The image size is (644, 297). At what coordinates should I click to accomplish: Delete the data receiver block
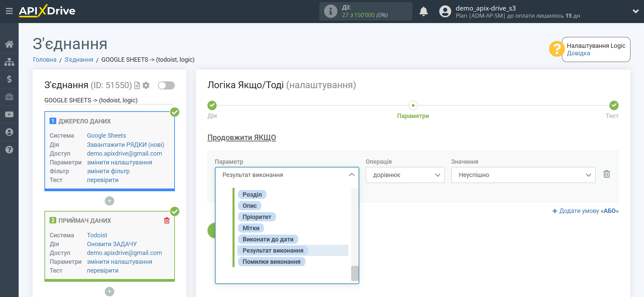click(x=167, y=220)
